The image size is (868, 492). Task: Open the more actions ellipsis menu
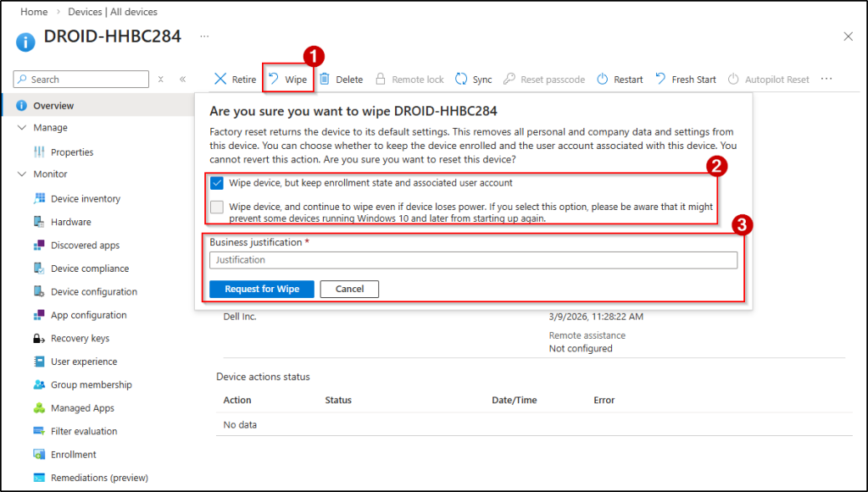pyautogui.click(x=826, y=79)
